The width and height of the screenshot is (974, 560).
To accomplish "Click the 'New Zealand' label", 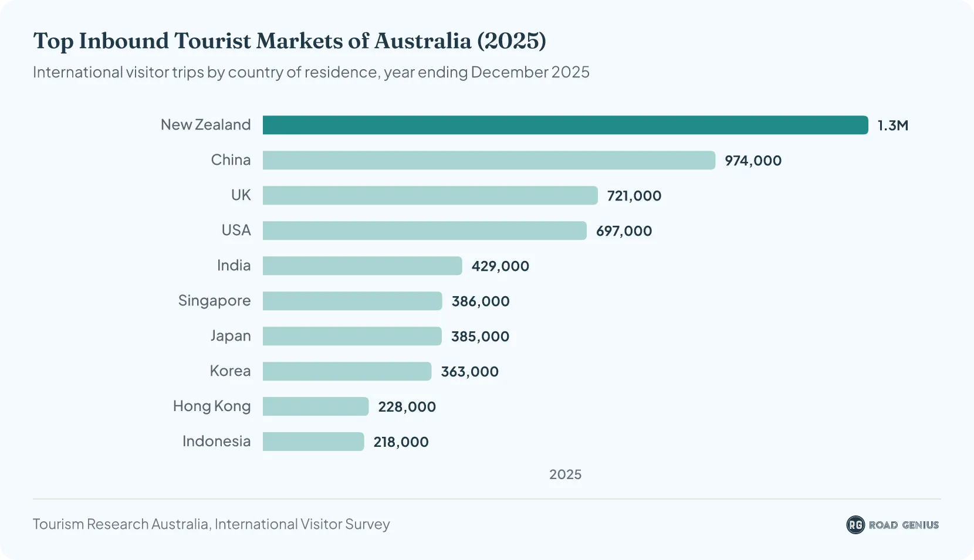I will coord(205,125).
